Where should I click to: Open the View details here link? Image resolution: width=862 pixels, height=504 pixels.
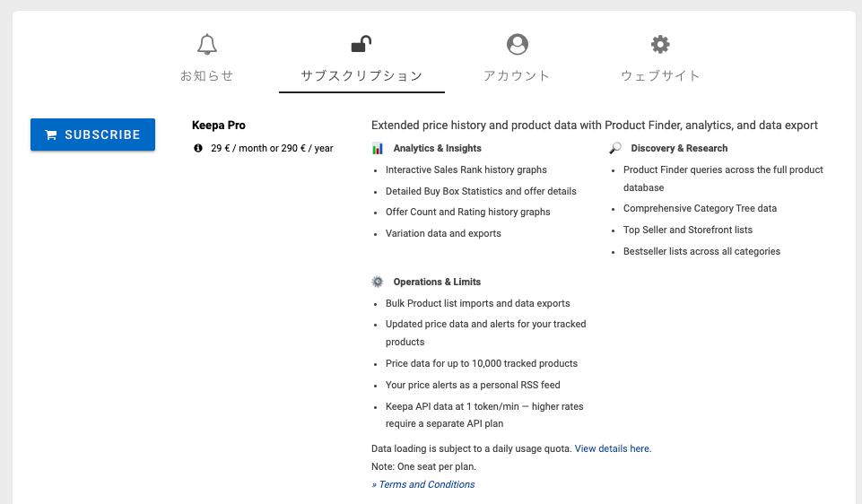(613, 448)
